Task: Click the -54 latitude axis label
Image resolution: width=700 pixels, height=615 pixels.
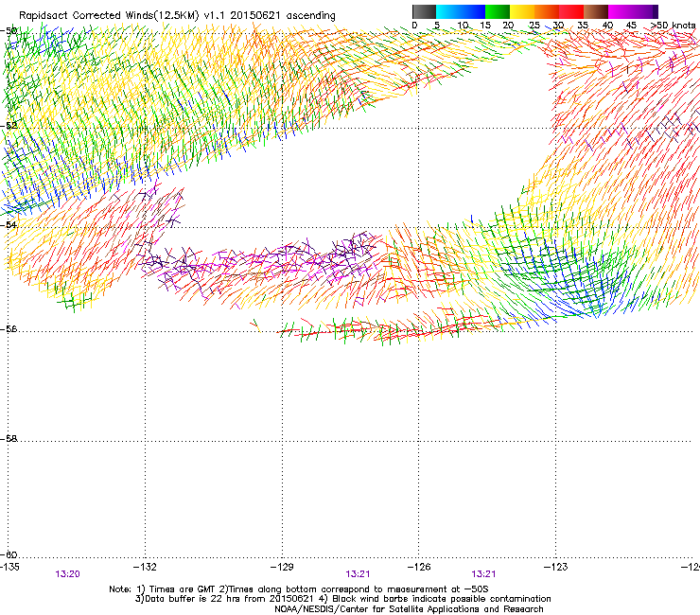Action: [9, 224]
